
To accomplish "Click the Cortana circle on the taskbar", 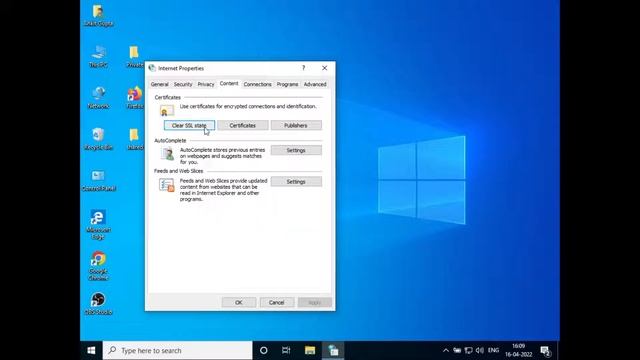I will (x=264, y=350).
